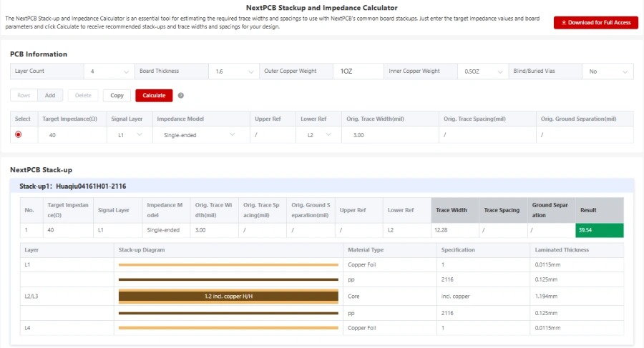Click the 1.2 incl. copper H/H core bar
This screenshot has height=348, width=644.
point(228,297)
